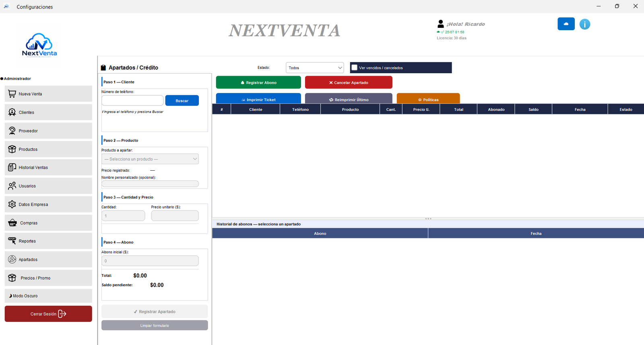Screen dimensions: 644x345
Task: Click the Imprimir Ticket button
Action: tap(258, 99)
